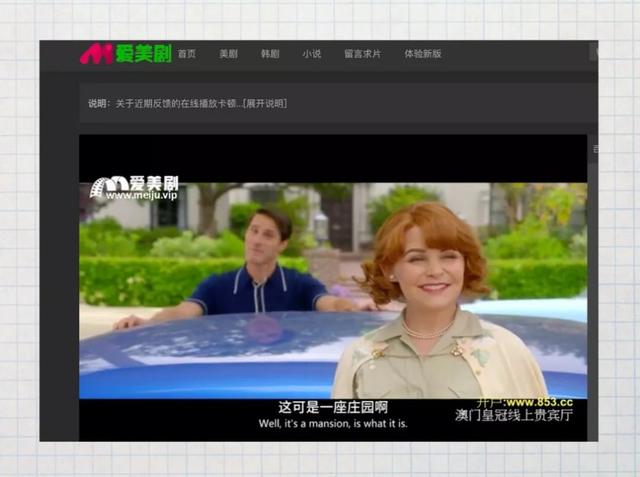This screenshot has width=640, height=477.
Task: Open the 韩剧 menu item
Action: pos(270,54)
